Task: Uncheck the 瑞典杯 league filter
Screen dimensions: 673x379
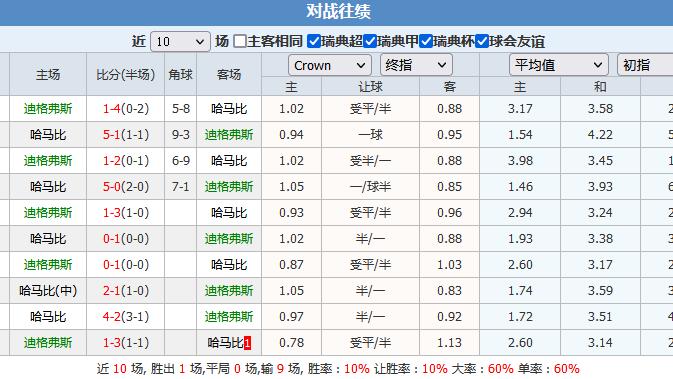Action: pyautogui.click(x=426, y=42)
